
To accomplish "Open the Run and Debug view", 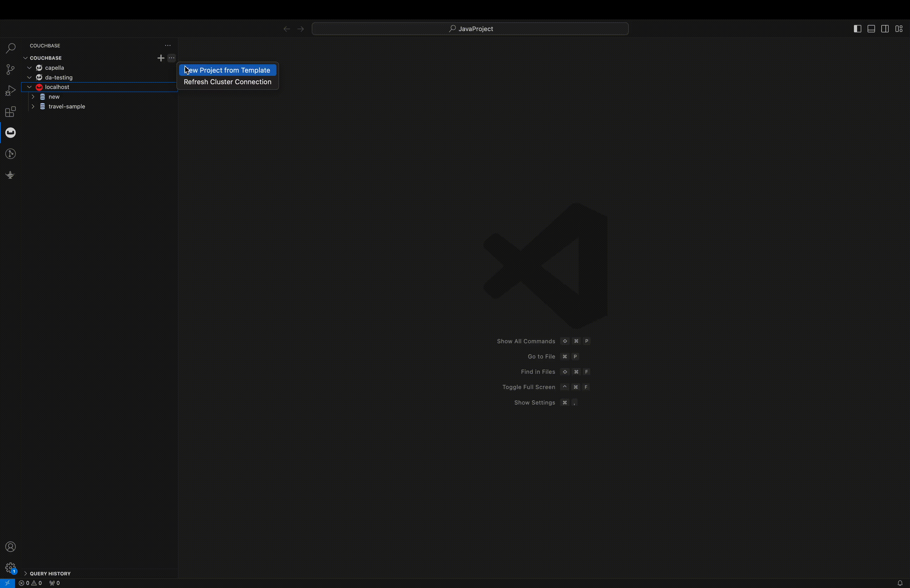I will tap(10, 91).
